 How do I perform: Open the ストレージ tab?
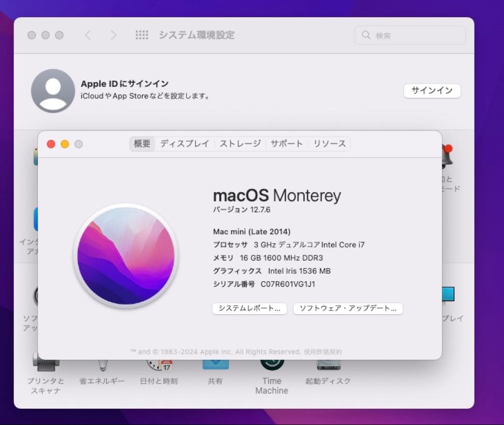239,144
